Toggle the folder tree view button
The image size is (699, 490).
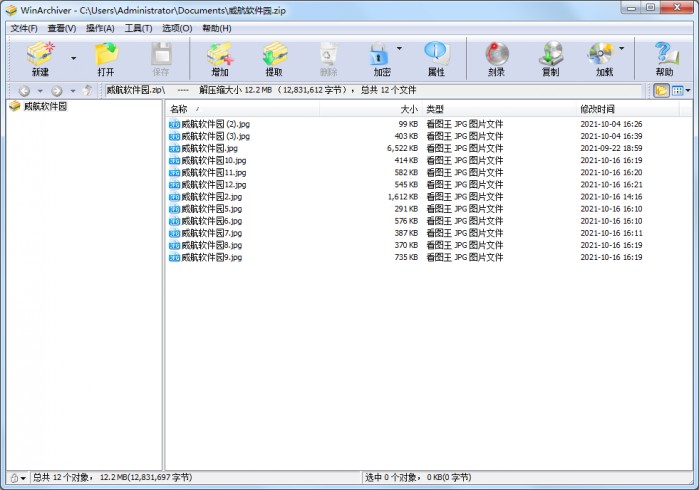(660, 90)
